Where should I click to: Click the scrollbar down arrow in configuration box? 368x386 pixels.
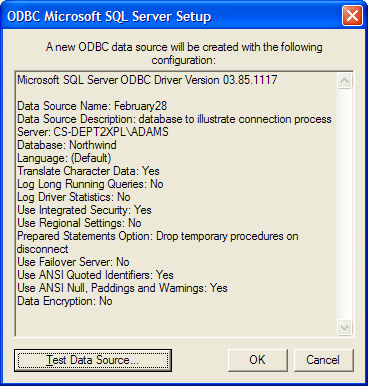point(344,327)
